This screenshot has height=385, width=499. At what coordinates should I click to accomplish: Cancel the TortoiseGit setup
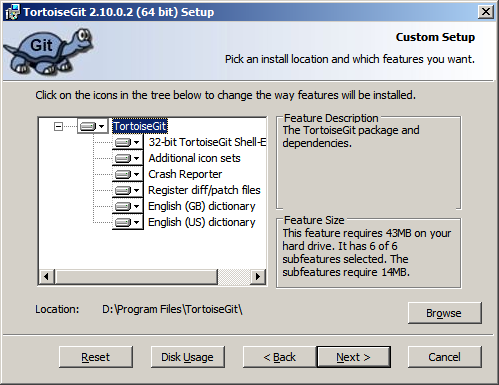pyautogui.click(x=445, y=357)
